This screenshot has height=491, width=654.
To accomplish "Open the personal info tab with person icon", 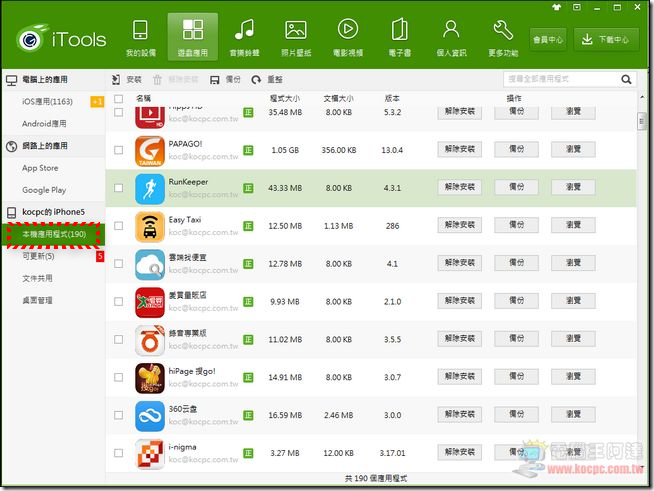I will click(x=451, y=38).
